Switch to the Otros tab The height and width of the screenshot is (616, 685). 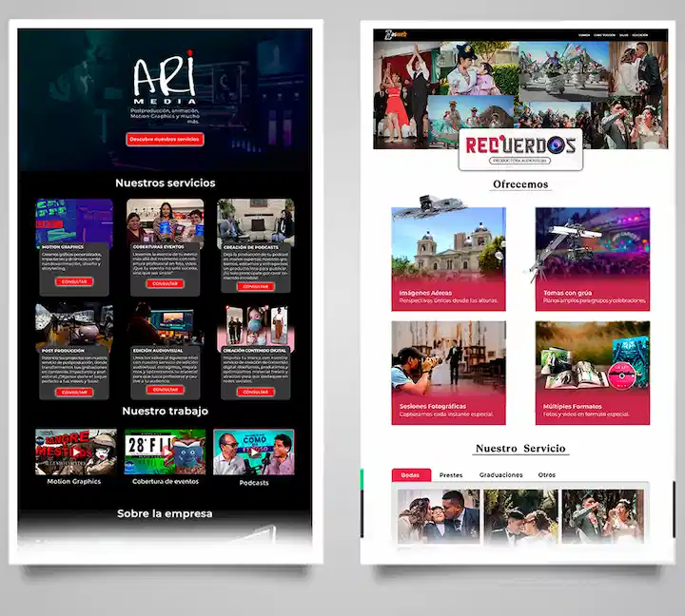pos(546,475)
